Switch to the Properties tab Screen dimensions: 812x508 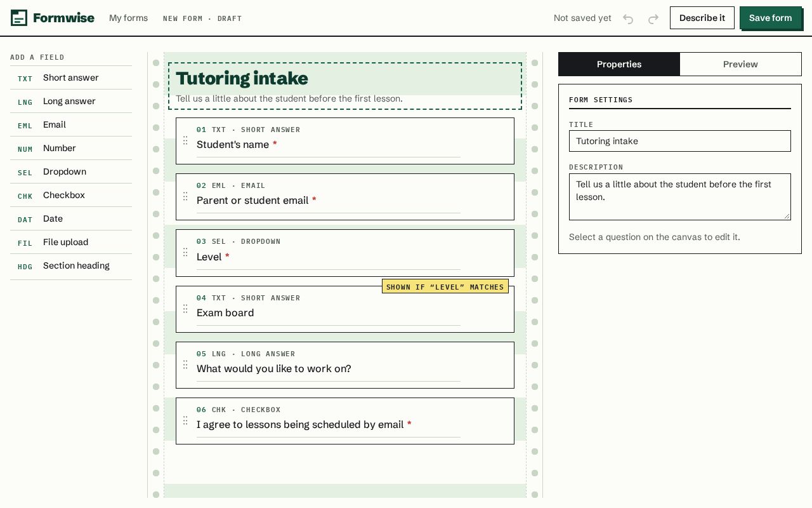tap(619, 64)
